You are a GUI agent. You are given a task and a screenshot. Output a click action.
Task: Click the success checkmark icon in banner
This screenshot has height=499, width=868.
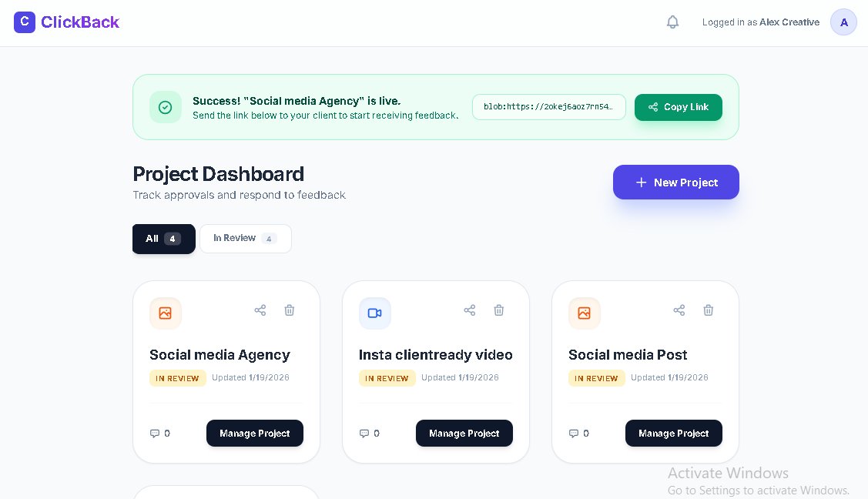(x=165, y=107)
